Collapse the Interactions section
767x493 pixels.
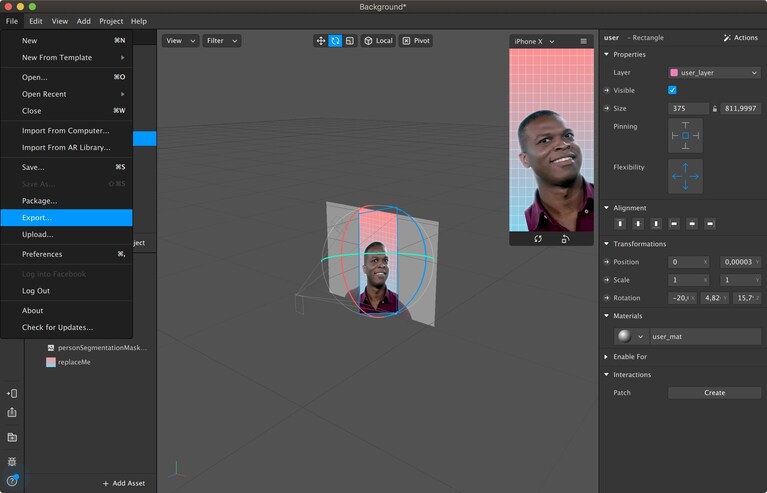(607, 375)
